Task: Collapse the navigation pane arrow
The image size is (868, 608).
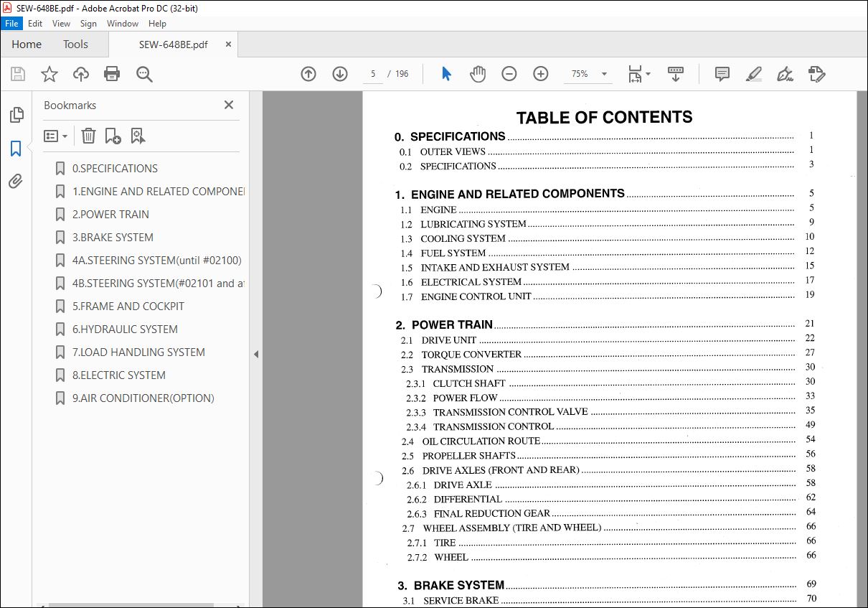Action: click(256, 354)
